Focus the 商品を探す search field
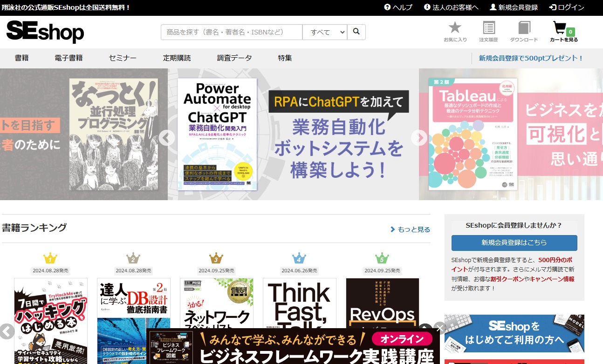The image size is (603, 364). pos(232,32)
